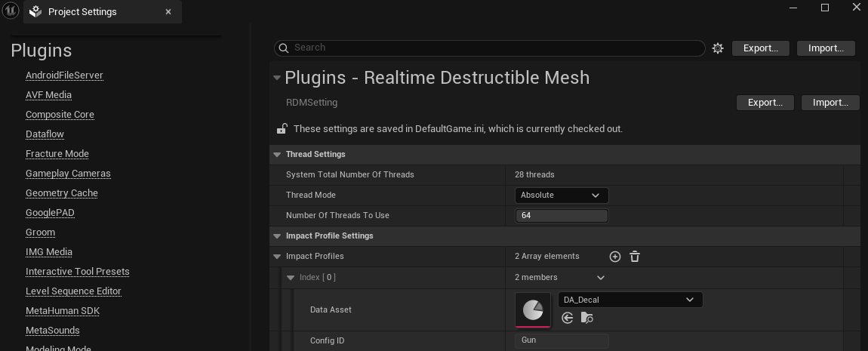The height and width of the screenshot is (351, 868).
Task: Click the unlocked padlock icon for DefaultGame.ini
Action: 282,129
